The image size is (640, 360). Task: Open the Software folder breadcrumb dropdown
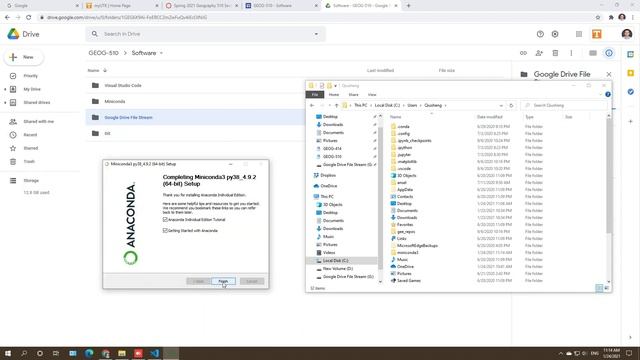point(161,53)
